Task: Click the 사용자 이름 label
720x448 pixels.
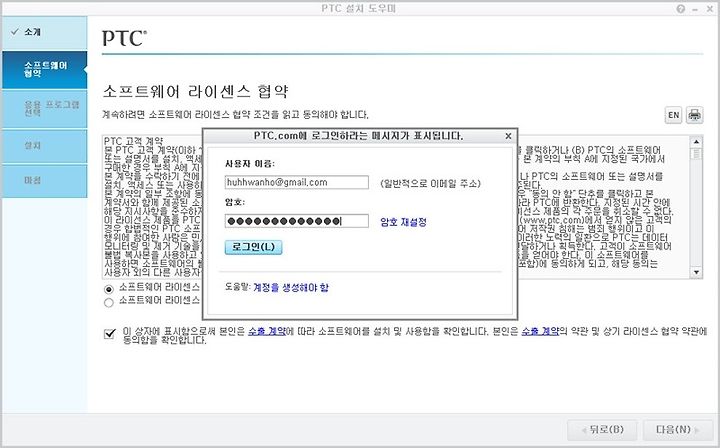Action: (x=250, y=163)
